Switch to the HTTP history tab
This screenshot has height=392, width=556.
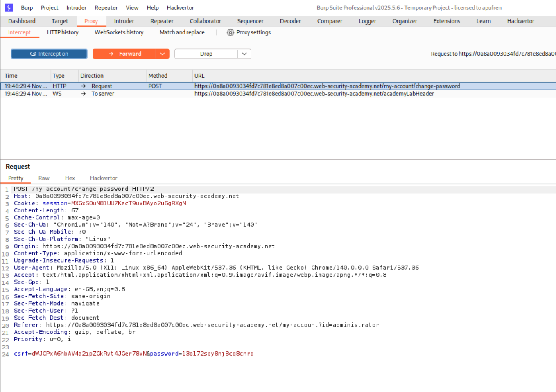pos(63,32)
